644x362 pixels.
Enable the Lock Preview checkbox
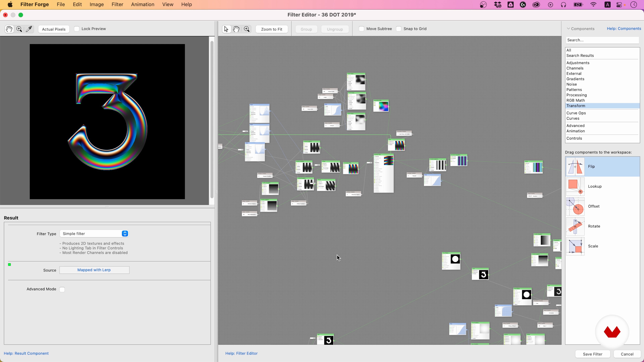77,29
